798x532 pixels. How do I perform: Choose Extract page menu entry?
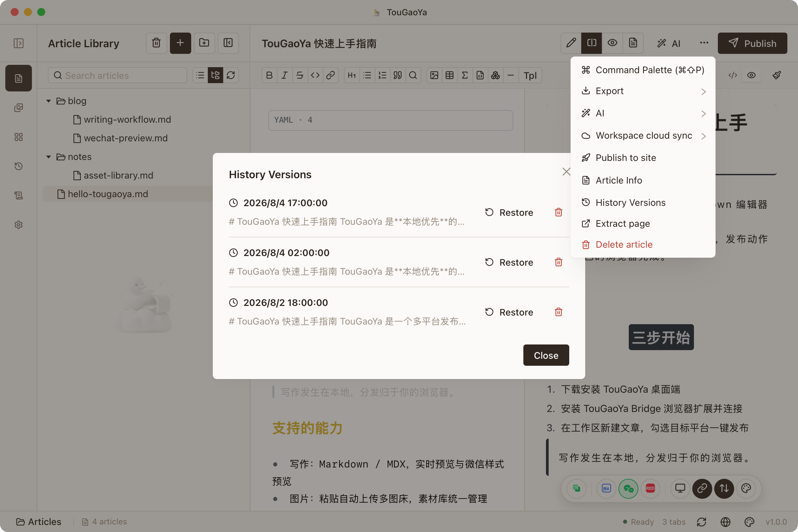point(643,223)
